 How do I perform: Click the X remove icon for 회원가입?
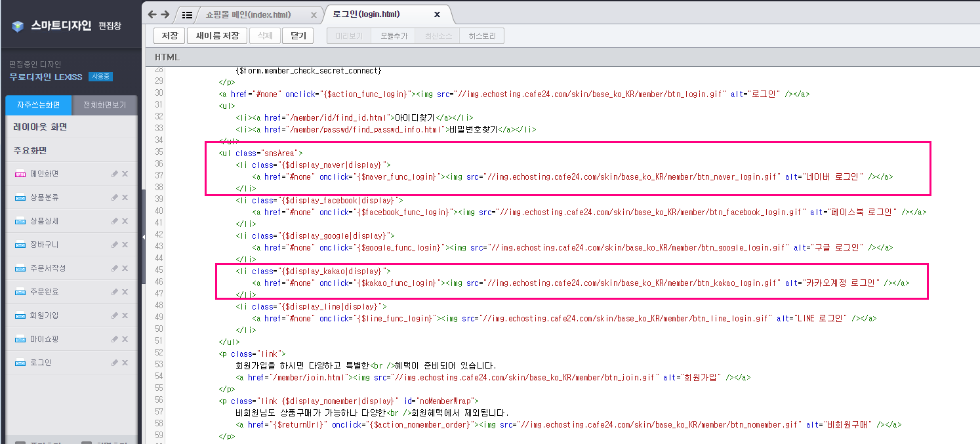[x=125, y=315]
